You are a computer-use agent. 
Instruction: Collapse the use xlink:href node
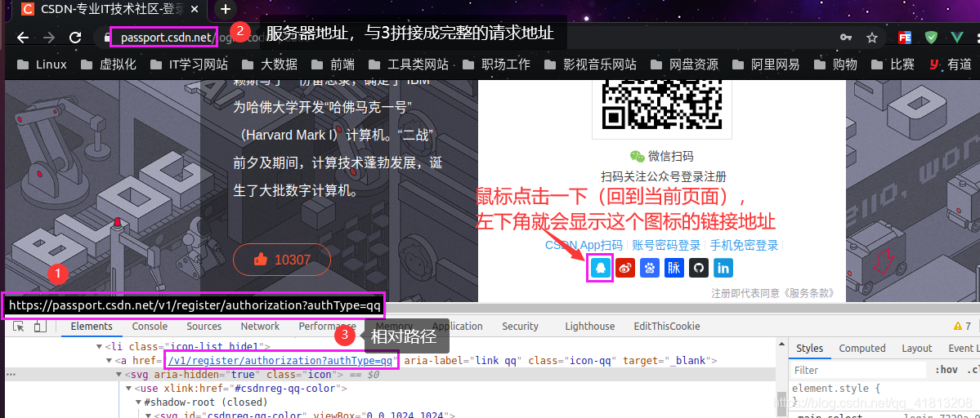[129, 389]
